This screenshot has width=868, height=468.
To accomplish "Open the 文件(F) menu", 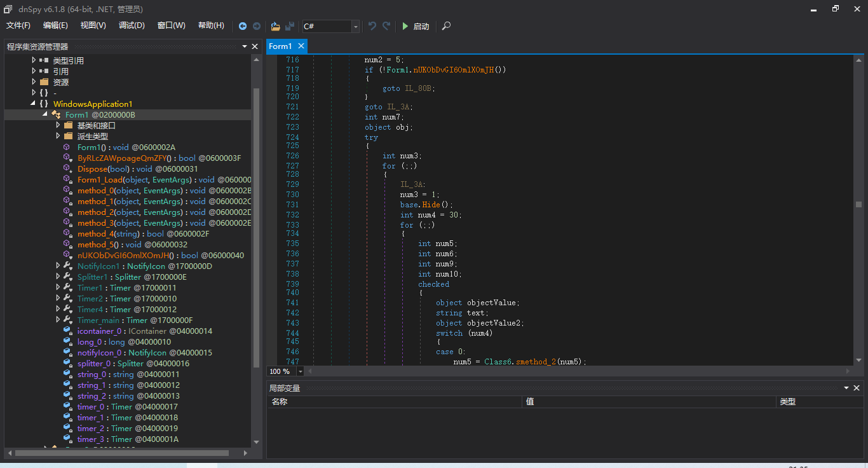I will (x=18, y=25).
